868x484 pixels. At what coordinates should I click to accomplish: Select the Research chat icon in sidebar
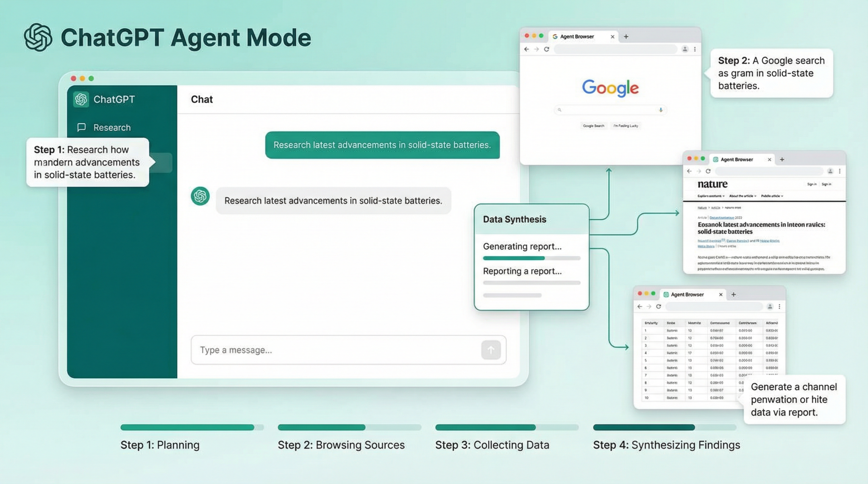81,127
